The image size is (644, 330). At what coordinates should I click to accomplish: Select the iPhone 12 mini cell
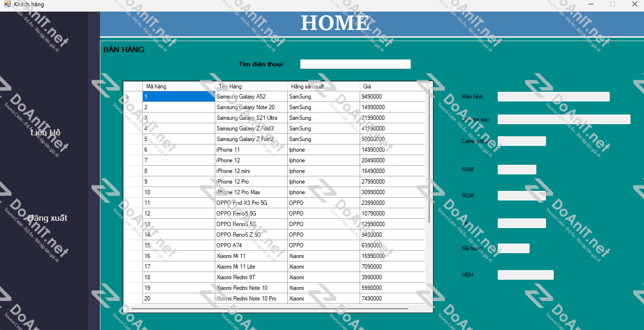(x=251, y=171)
